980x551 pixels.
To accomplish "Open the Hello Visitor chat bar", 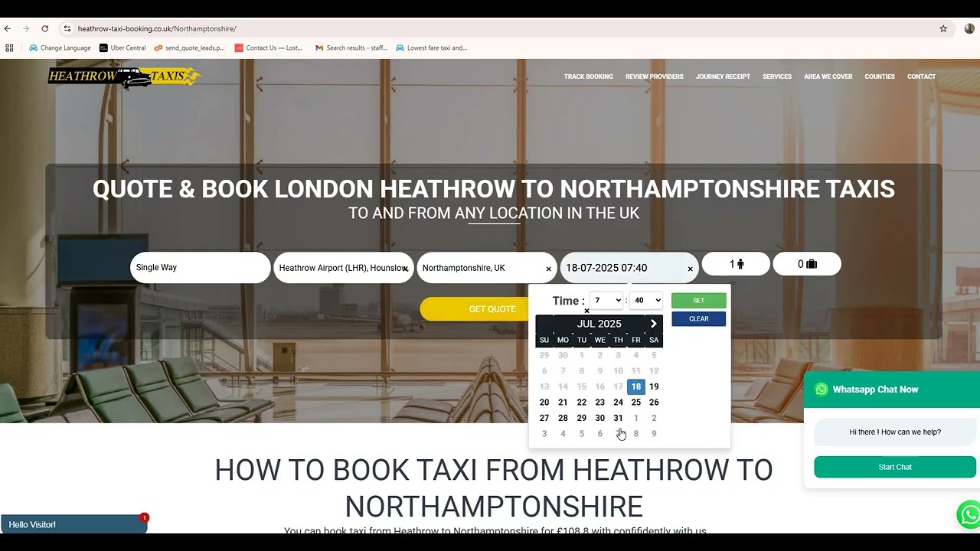I will click(73, 524).
